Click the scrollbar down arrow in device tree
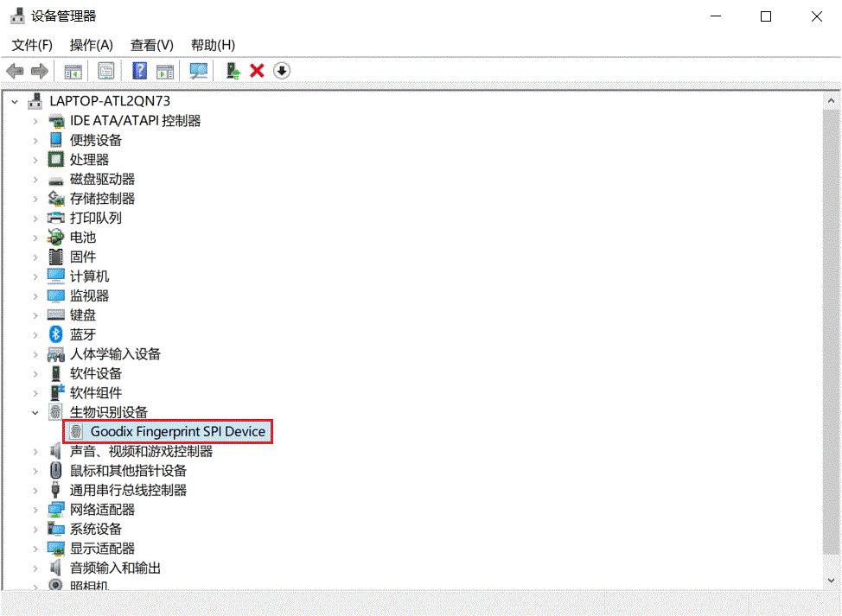 (x=832, y=581)
